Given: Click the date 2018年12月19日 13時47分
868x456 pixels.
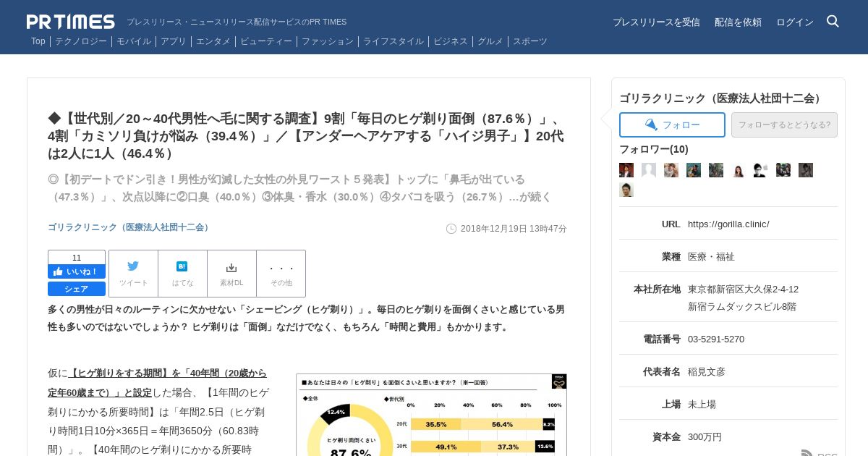Looking at the screenshot, I should (514, 229).
